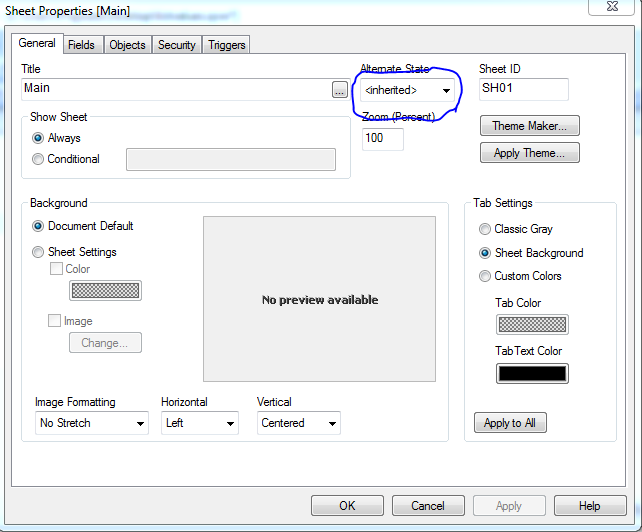Viewport: 642px width, 532px height.
Task: Click the No preview available image area
Action: [x=319, y=299]
